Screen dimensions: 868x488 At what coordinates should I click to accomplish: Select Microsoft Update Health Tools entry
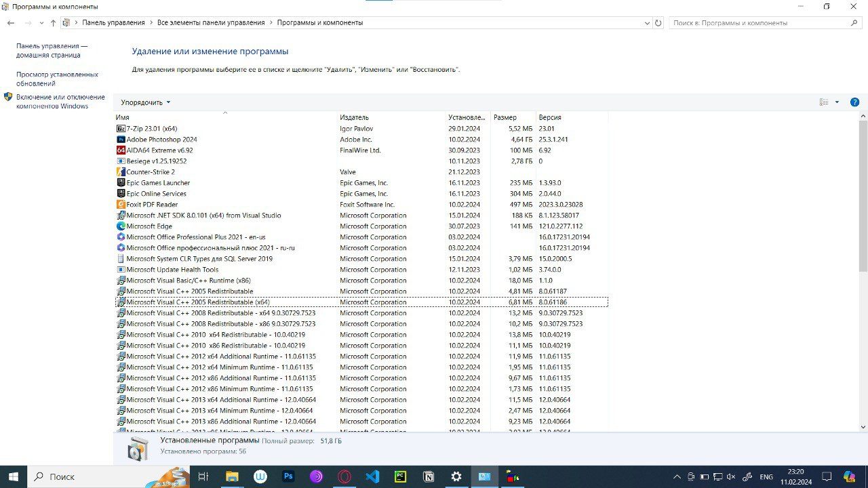click(361, 270)
